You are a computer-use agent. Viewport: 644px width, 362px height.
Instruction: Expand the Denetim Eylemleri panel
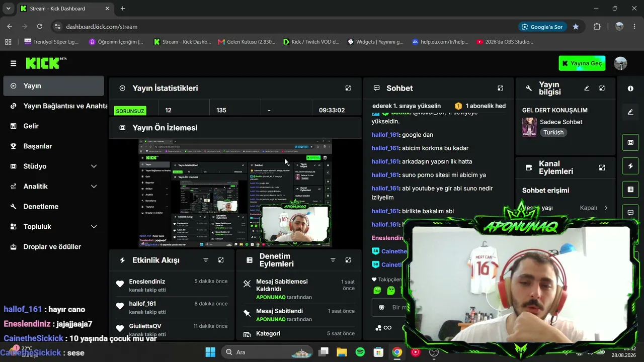pyautogui.click(x=348, y=260)
